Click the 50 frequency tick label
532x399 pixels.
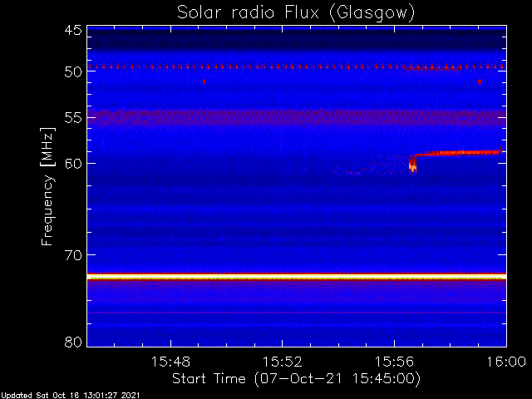[x=73, y=72]
